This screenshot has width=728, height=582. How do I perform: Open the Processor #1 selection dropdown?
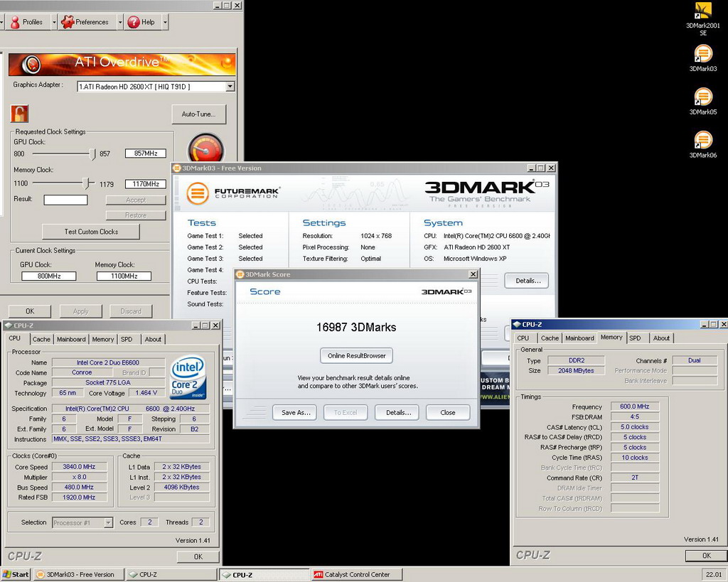[108, 522]
